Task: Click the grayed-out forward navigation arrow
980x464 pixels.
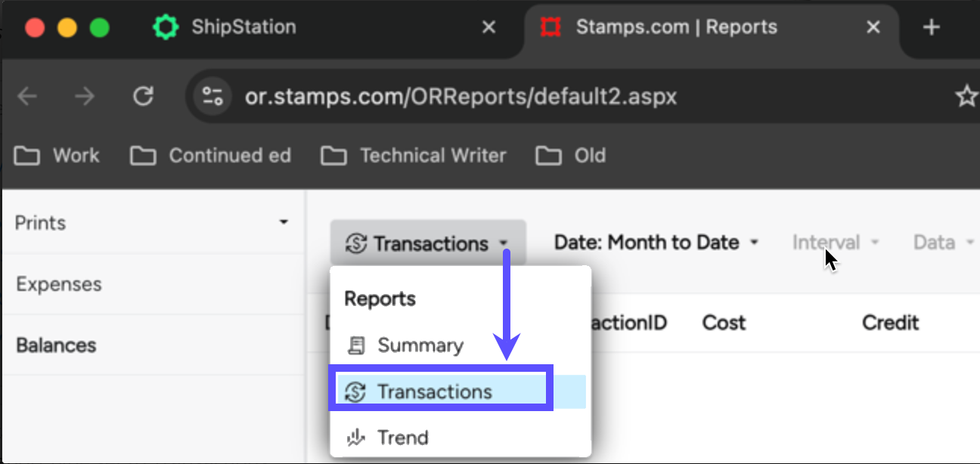Action: pos(85,96)
